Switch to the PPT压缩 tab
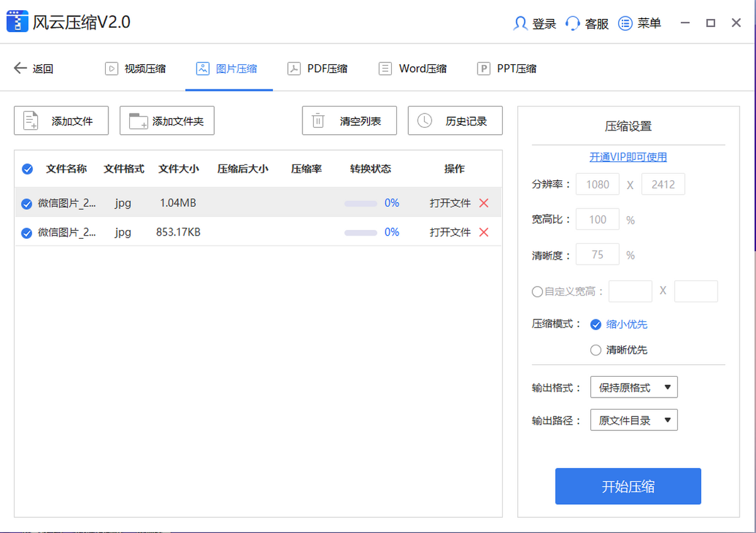756x533 pixels. tap(507, 68)
